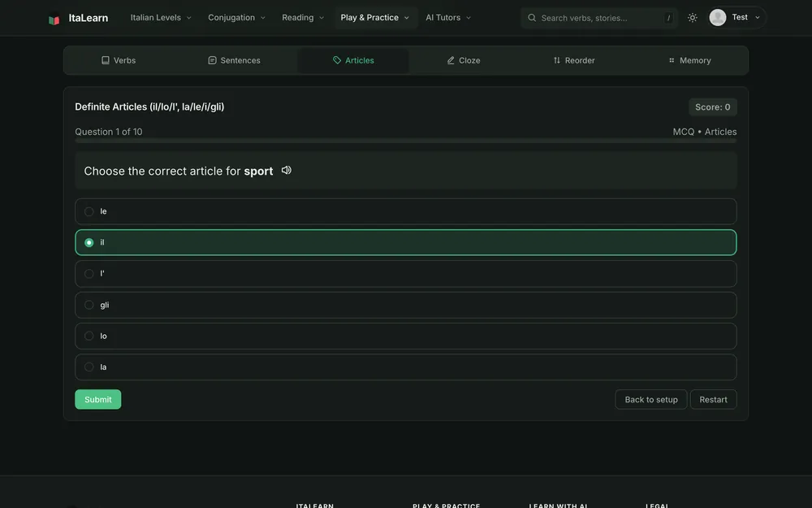Click the Definite Articles heading
Image resolution: width=812 pixels, height=508 pixels.
pos(149,106)
